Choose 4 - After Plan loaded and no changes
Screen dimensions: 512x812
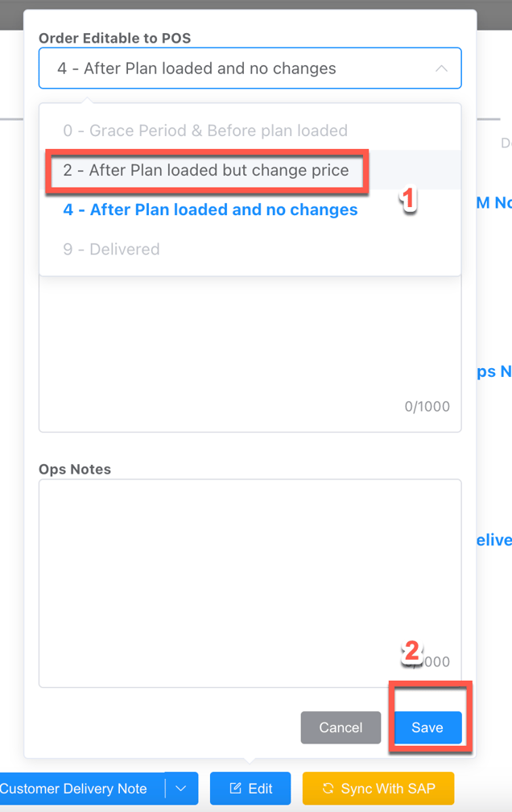coord(210,209)
